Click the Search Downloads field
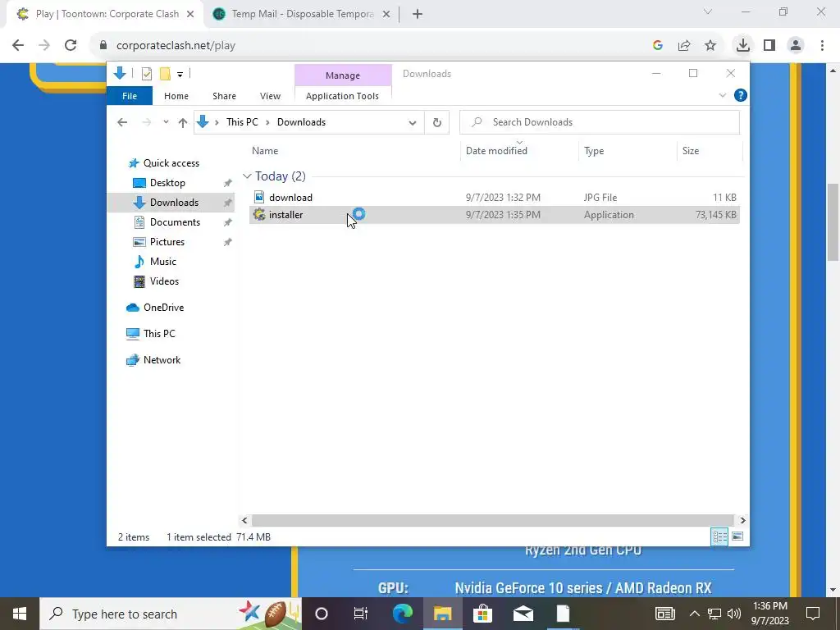 pyautogui.click(x=600, y=122)
